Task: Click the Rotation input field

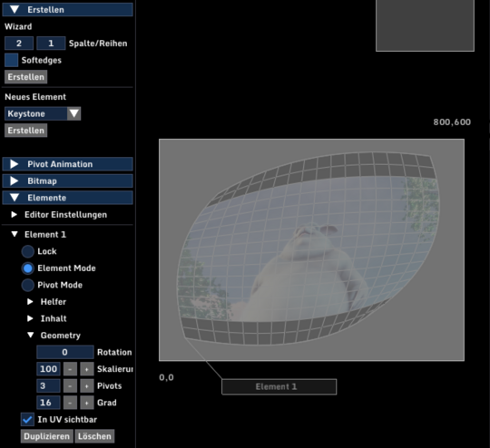Action: pyautogui.click(x=65, y=352)
